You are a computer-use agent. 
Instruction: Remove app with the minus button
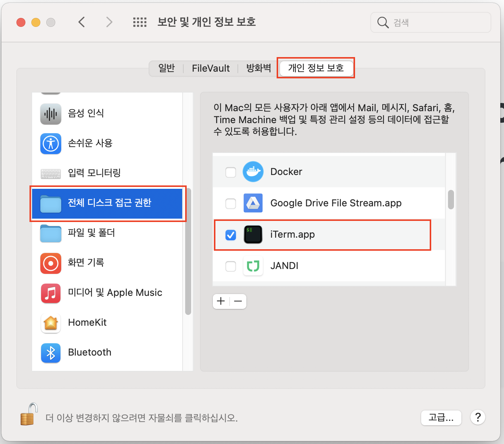pyautogui.click(x=238, y=301)
